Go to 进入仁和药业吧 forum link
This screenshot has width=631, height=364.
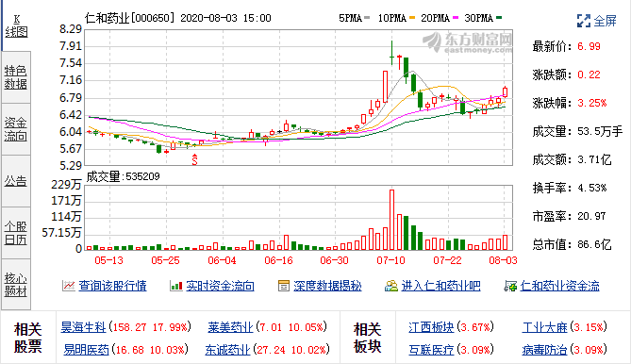[441, 286]
